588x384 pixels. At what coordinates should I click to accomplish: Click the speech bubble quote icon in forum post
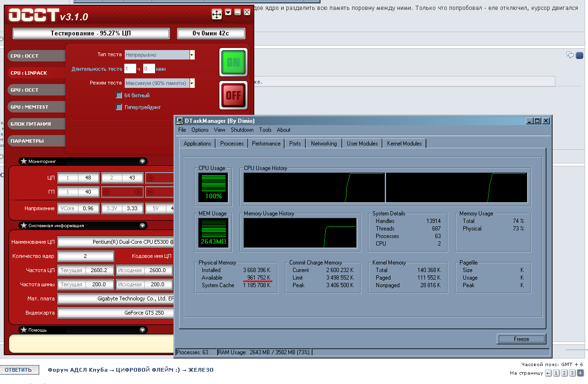(570, 55)
